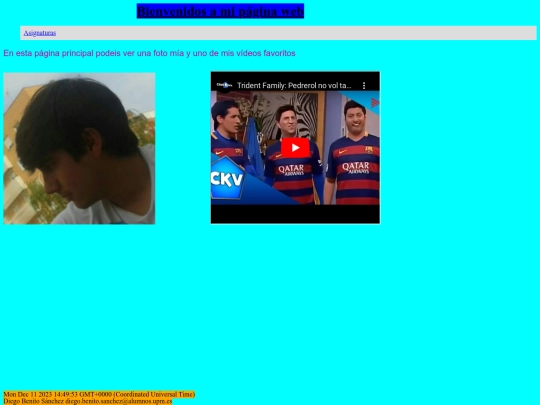The height and width of the screenshot is (405, 540).
Task: Click the YouTube channel avatar icon
Action: pyautogui.click(x=224, y=85)
